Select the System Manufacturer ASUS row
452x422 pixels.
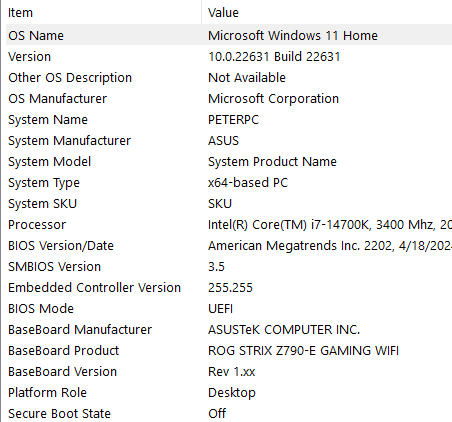(229, 140)
